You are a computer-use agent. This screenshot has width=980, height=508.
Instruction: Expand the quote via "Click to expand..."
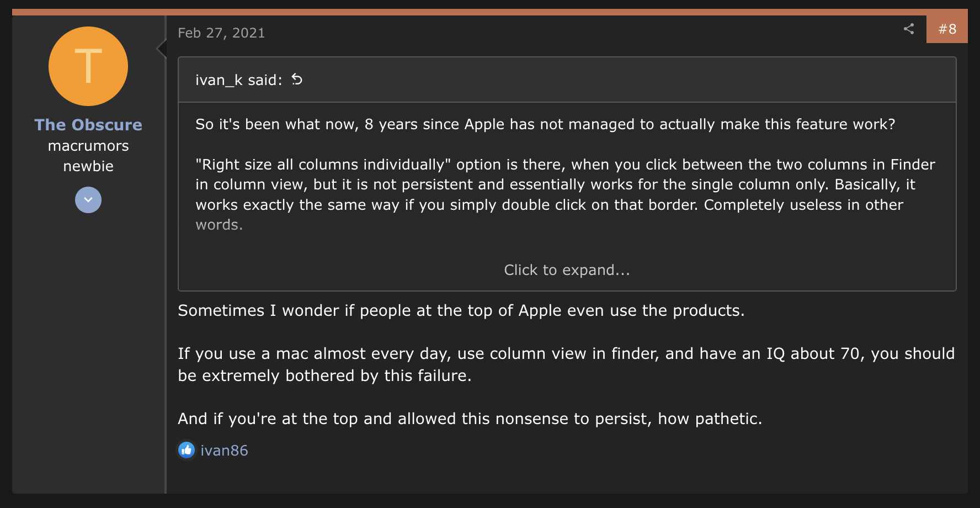point(567,270)
